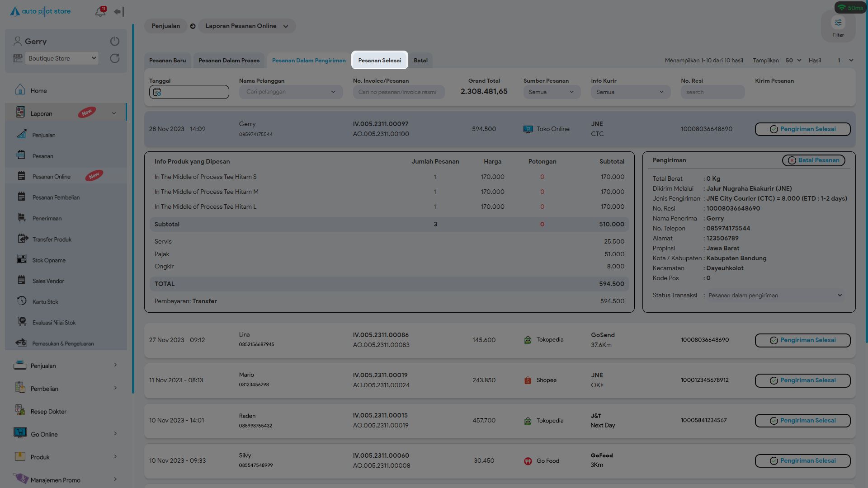Open Boutique Store selector dropdown
Image resolution: width=868 pixels, height=488 pixels.
(62, 58)
